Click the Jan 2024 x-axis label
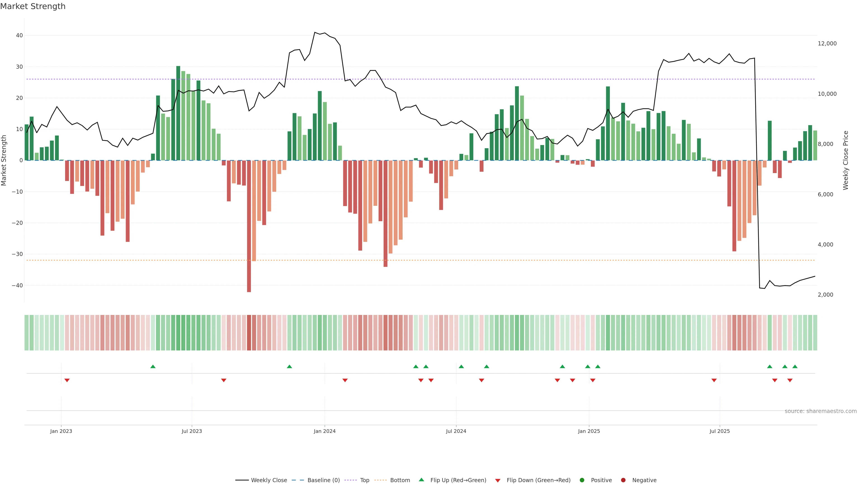The width and height of the screenshot is (868, 488). click(325, 432)
